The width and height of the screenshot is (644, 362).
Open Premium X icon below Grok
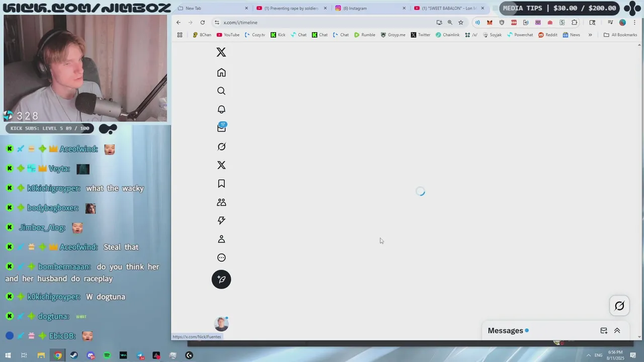click(221, 165)
